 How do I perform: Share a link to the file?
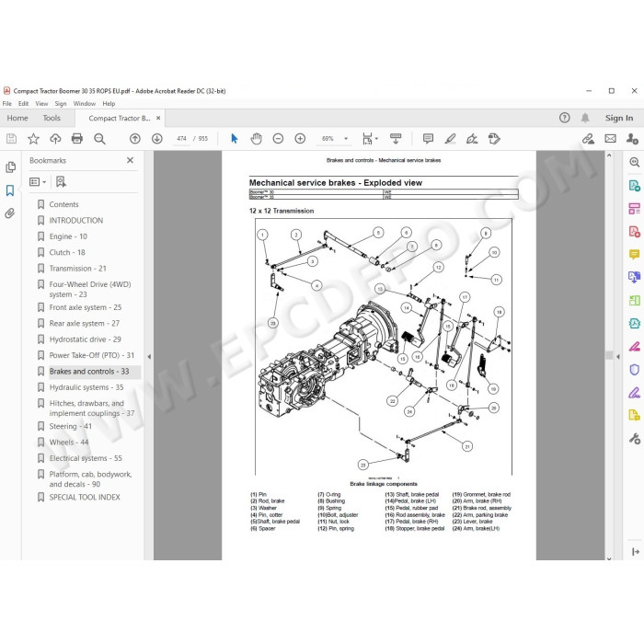pyautogui.click(x=588, y=139)
